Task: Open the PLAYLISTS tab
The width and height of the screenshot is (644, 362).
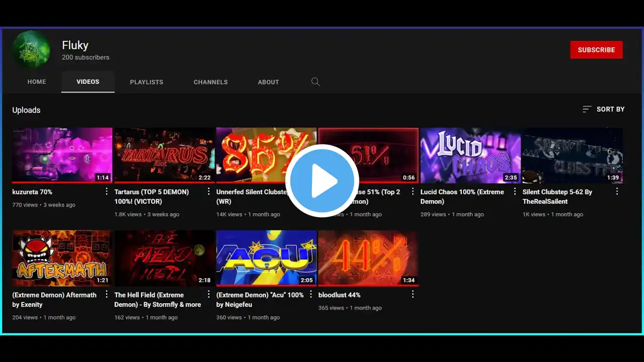Action: click(x=146, y=82)
